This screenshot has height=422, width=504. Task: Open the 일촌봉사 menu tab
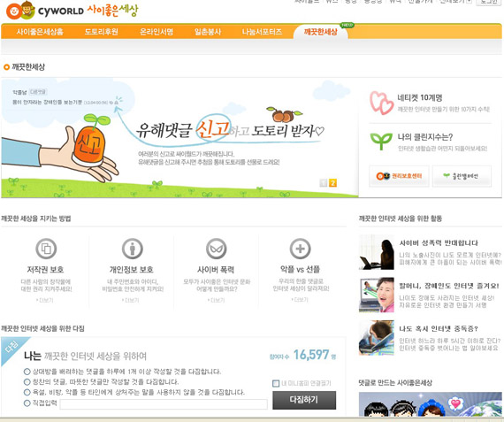[x=208, y=32]
